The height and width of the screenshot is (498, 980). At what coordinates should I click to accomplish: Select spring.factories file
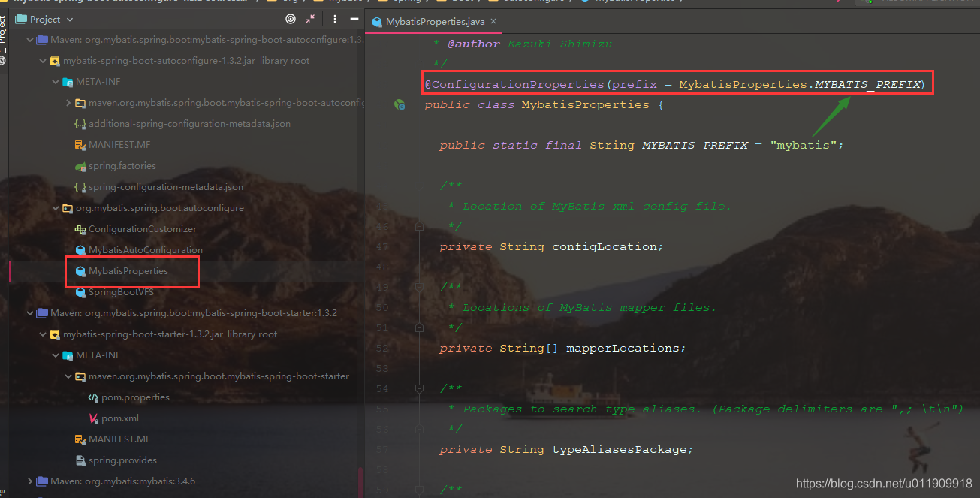coord(122,165)
